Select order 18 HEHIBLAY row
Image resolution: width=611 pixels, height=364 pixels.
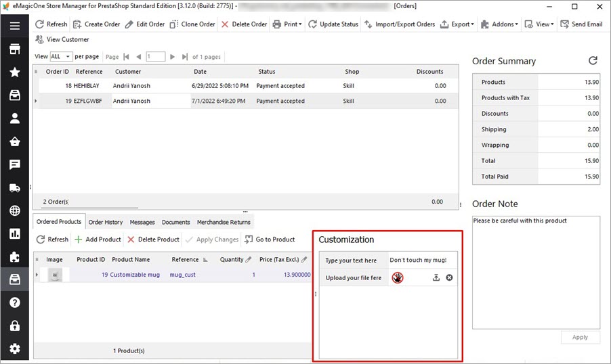point(249,86)
